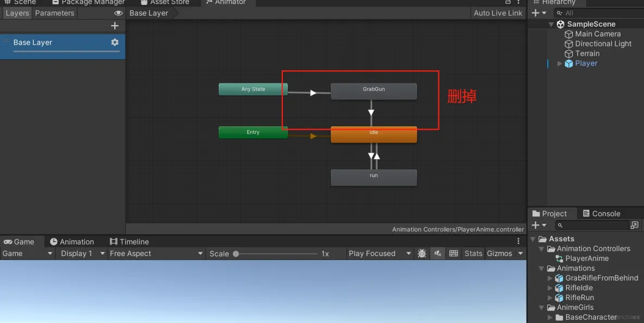Select the Player object in Hierarchy
Viewport: 644px width, 323px height.
coord(585,63)
